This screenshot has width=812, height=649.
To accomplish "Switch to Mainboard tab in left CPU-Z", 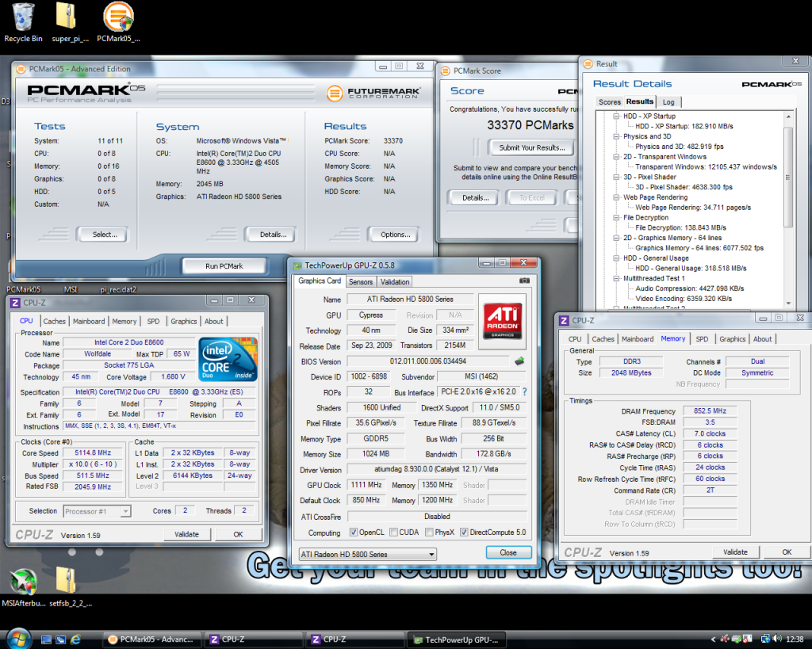I will (89, 321).
